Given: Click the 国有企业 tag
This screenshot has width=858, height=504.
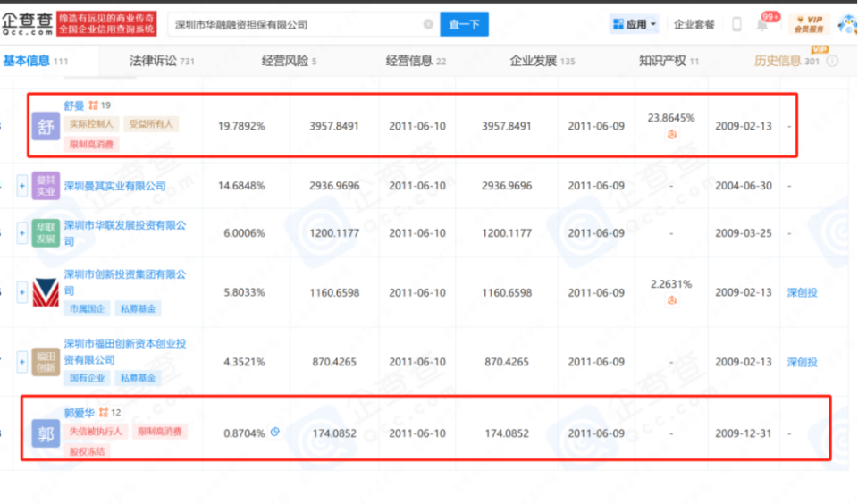Looking at the screenshot, I should [x=87, y=378].
